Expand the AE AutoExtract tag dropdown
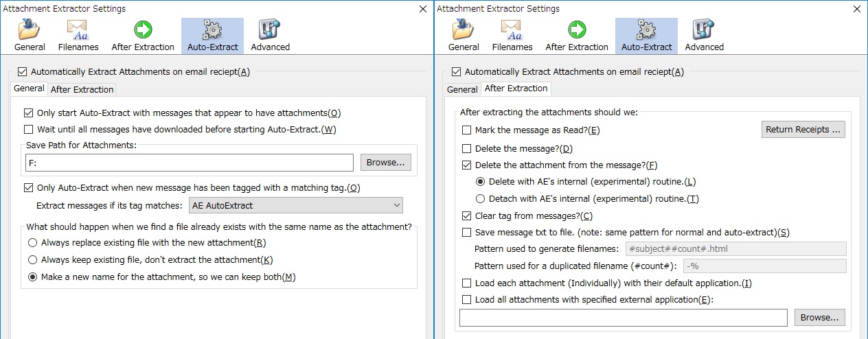Viewport: 868px width, 339px height. 296,205
